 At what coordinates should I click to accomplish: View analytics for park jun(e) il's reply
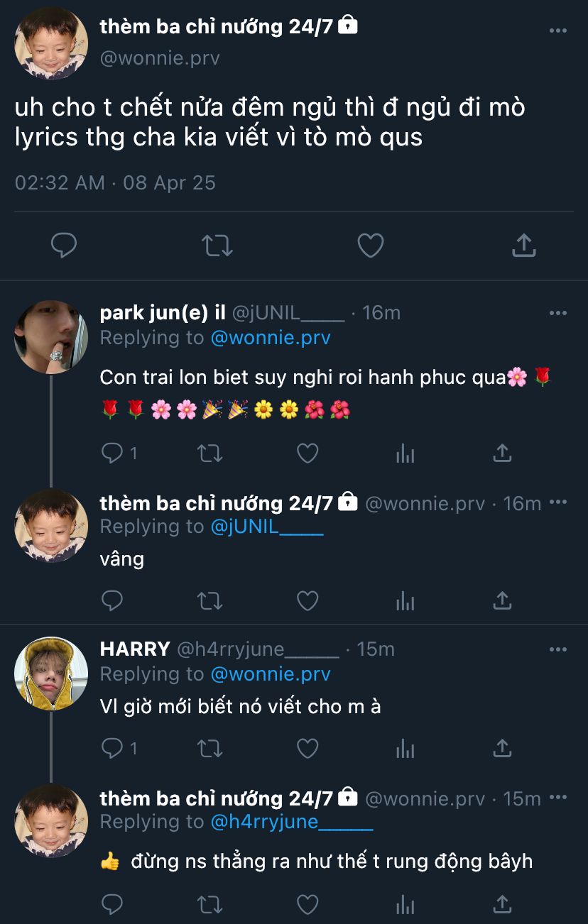coord(405,453)
